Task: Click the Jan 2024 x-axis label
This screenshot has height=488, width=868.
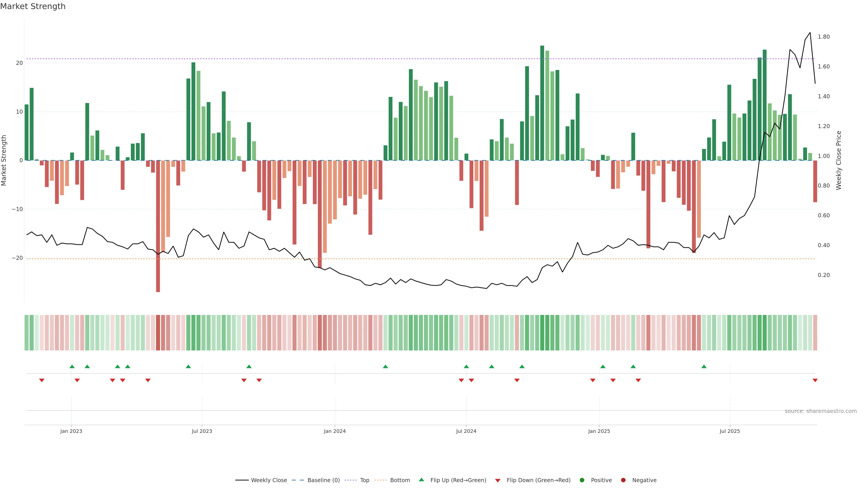Action: click(335, 431)
